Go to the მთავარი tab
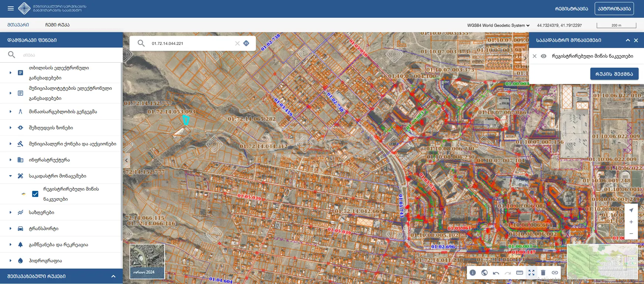 [x=18, y=25]
